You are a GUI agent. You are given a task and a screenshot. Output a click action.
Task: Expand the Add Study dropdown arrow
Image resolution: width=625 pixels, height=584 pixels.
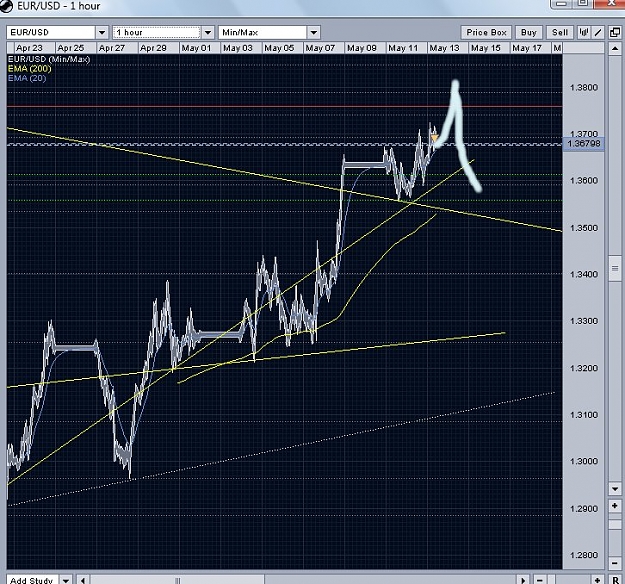coord(66,580)
